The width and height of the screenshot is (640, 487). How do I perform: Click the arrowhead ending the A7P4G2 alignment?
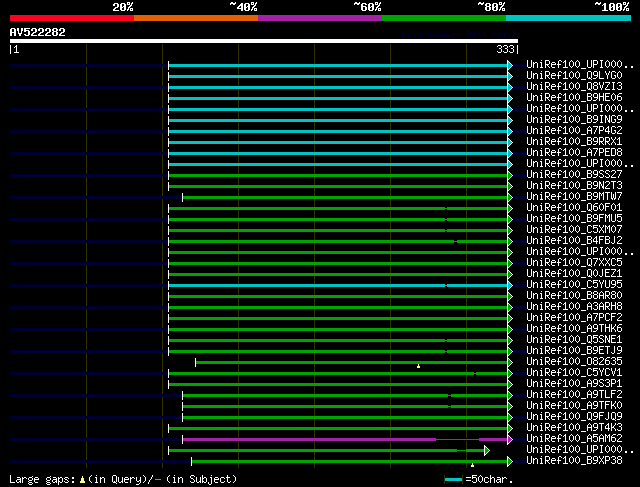[510, 130]
